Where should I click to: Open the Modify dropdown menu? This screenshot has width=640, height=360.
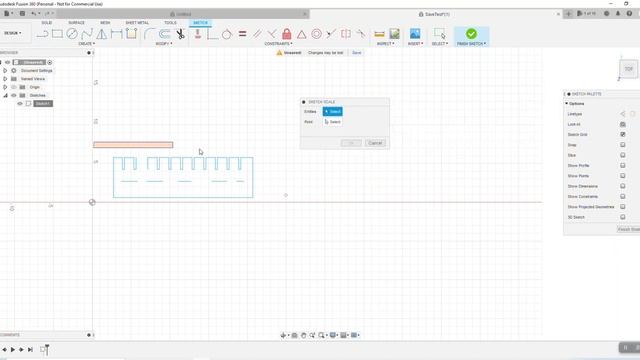164,44
